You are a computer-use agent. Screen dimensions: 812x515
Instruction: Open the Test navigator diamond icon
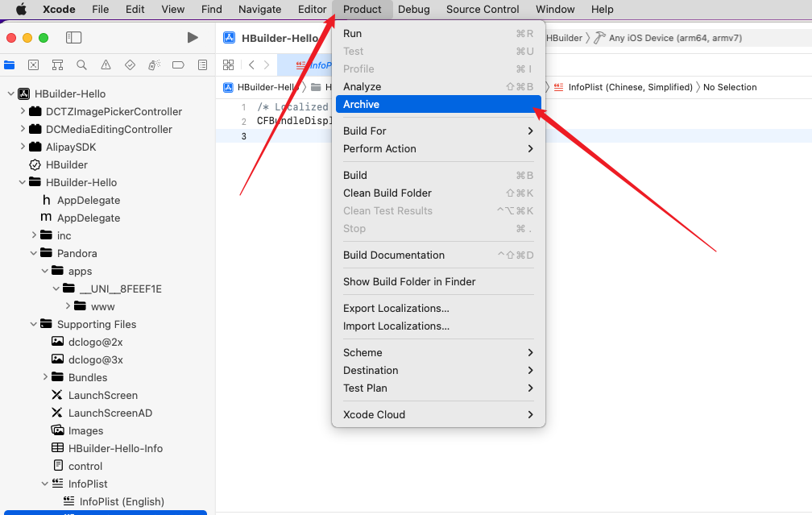130,65
